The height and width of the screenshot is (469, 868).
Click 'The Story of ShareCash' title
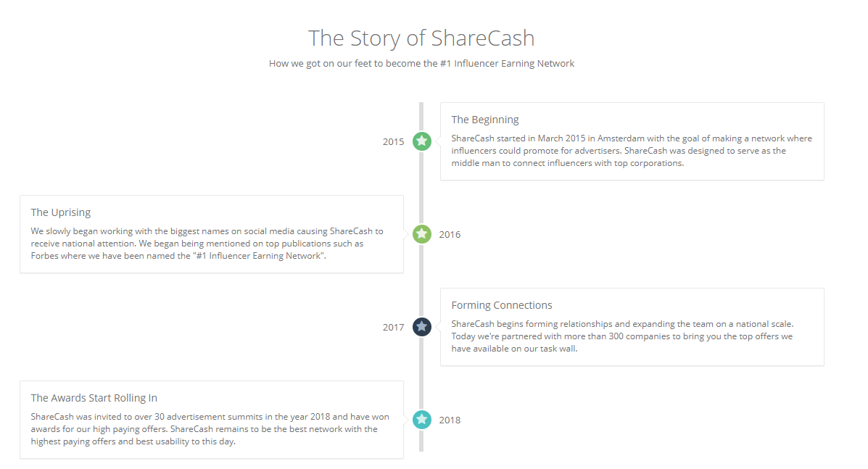[421, 38]
